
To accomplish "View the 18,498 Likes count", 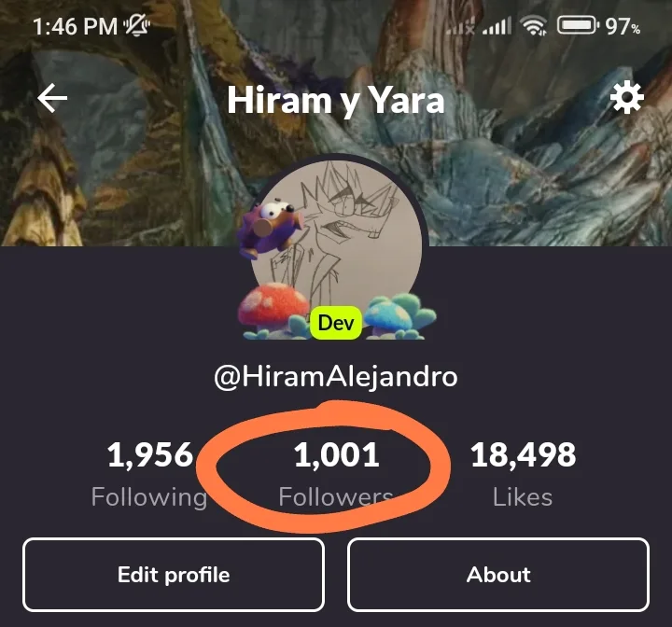I will point(523,474).
